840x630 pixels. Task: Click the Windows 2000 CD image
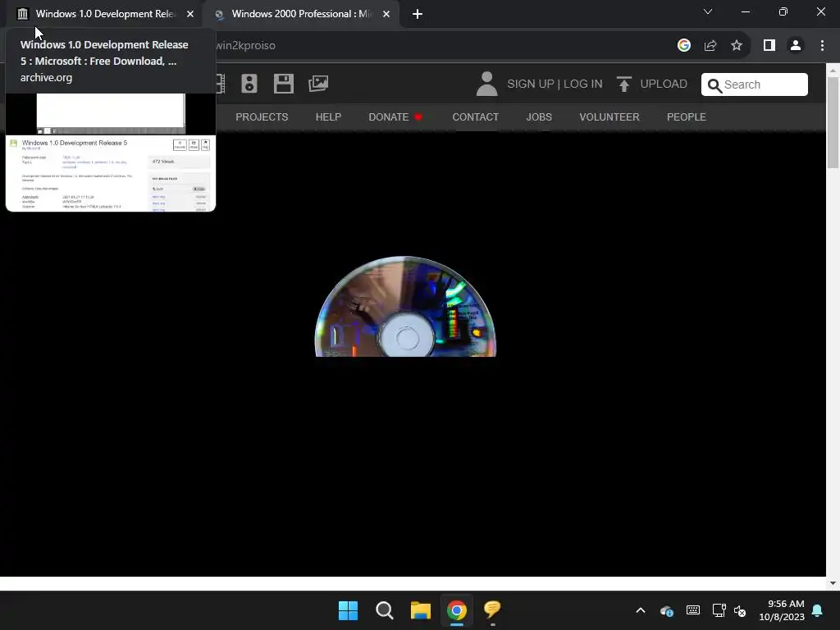pos(405,306)
